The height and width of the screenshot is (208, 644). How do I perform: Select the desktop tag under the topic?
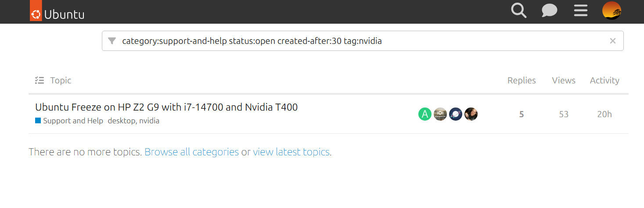click(121, 121)
